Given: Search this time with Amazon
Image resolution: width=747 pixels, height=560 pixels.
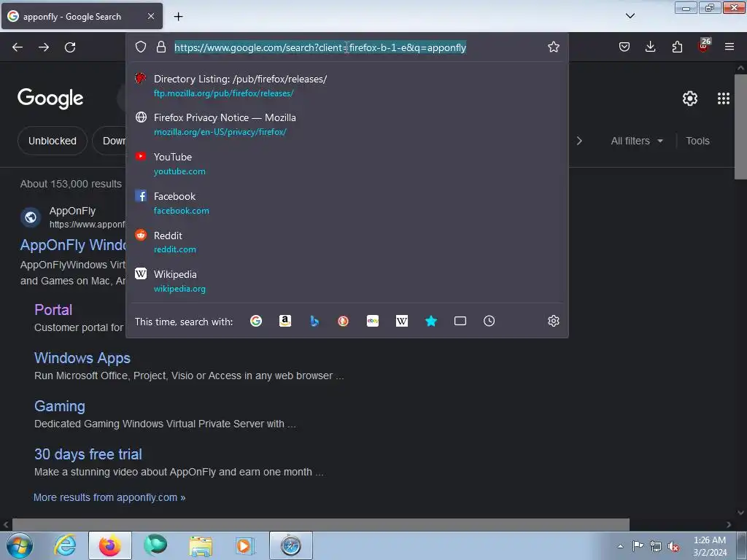Looking at the screenshot, I should [285, 321].
